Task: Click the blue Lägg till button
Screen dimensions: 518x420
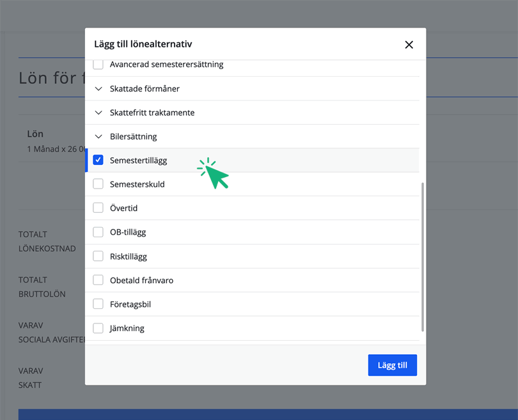Action: click(x=392, y=365)
